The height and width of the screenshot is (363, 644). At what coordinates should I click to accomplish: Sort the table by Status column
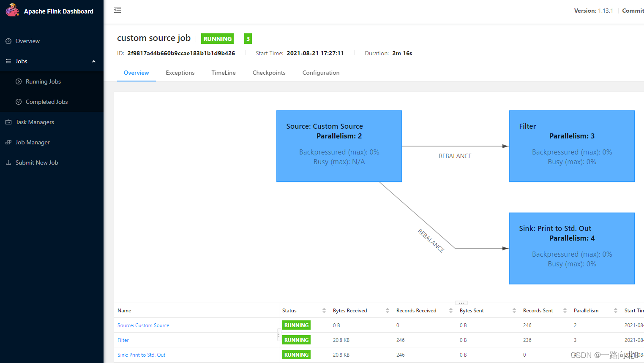(x=324, y=311)
